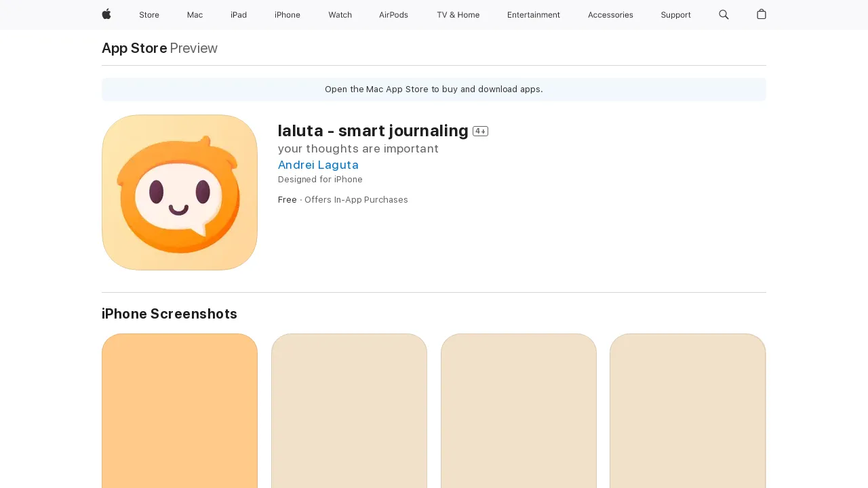Open the AirPods menu item
The width and height of the screenshot is (868, 488).
pos(393,15)
